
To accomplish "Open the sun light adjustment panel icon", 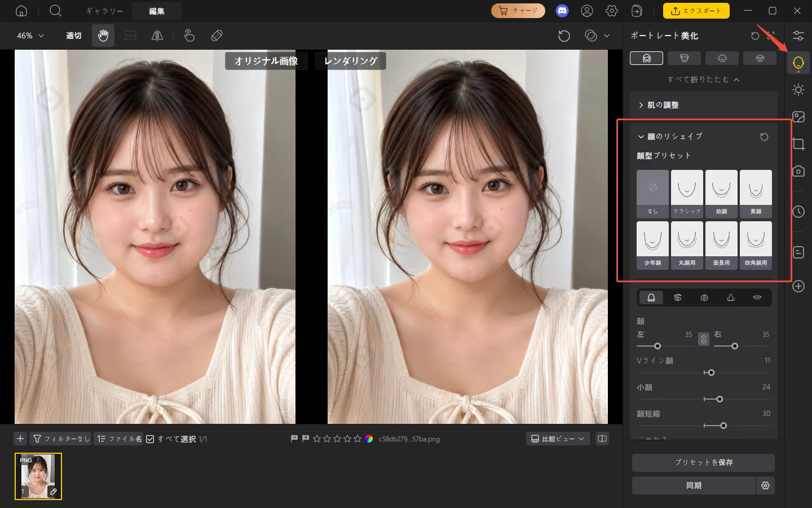I will (x=798, y=90).
